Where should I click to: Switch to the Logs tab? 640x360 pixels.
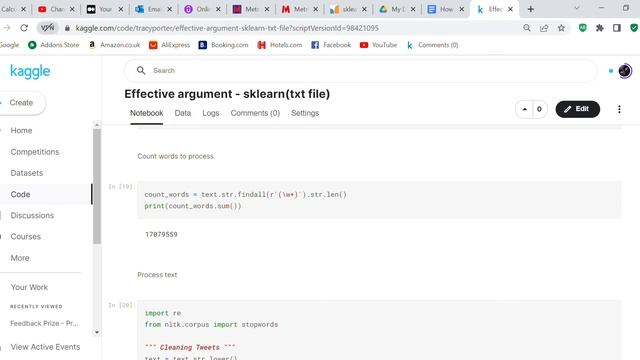click(211, 113)
